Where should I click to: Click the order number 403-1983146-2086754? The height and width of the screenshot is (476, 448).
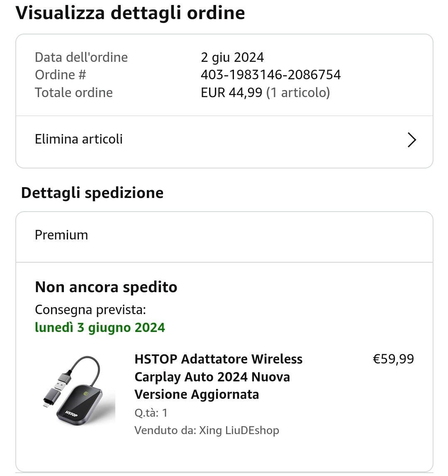[x=270, y=75]
